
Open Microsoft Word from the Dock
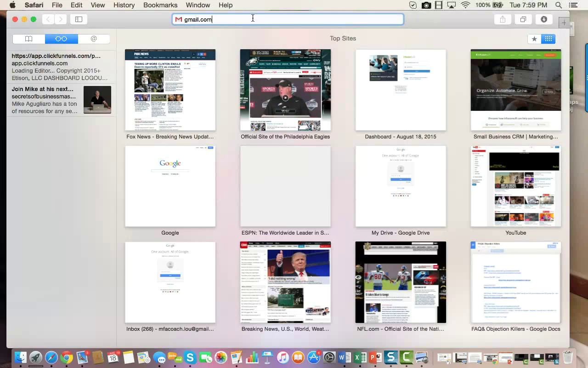(x=345, y=357)
